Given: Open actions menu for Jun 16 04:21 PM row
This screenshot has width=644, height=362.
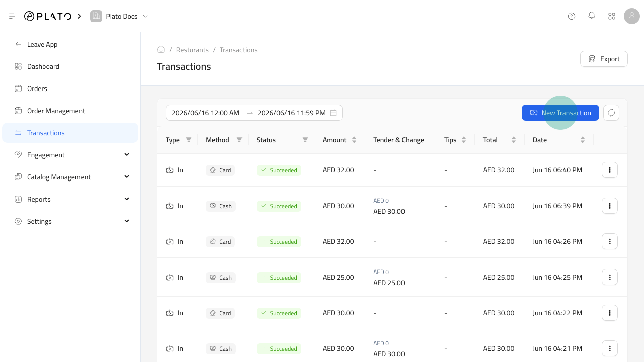Looking at the screenshot, I should (x=610, y=348).
